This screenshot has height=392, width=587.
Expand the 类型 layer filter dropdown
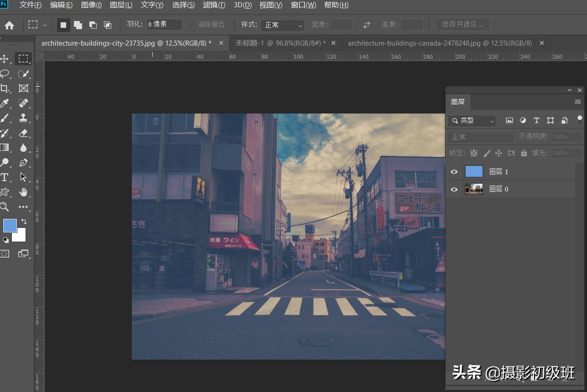click(x=472, y=121)
